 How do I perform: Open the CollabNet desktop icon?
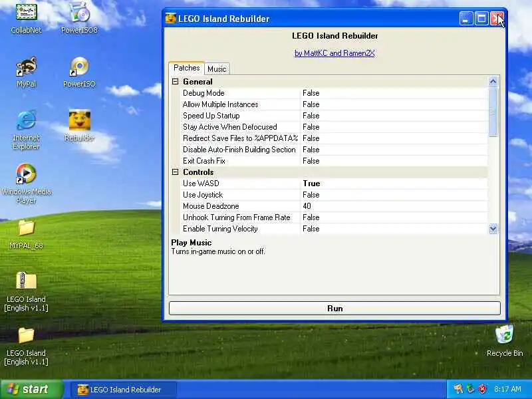pos(26,12)
